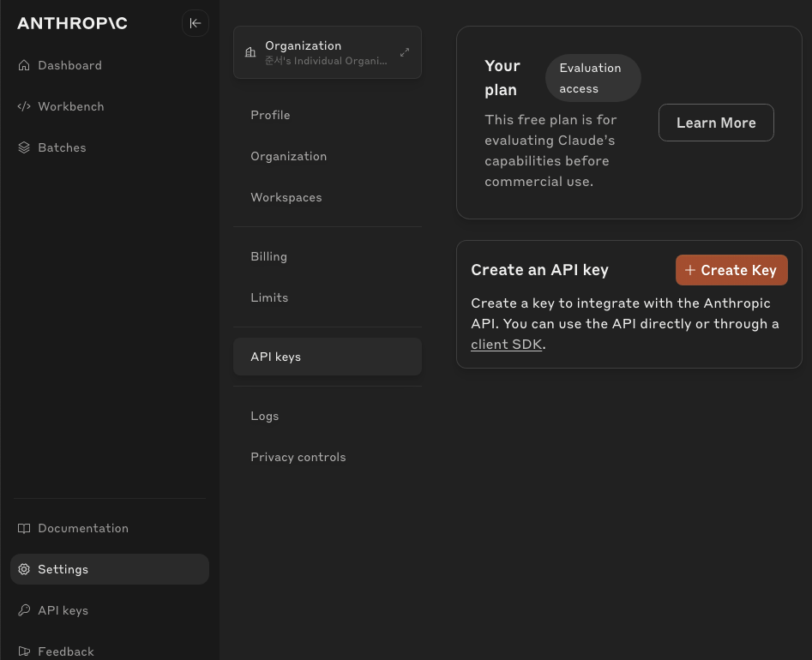812x660 pixels.
Task: Expand the Organization switcher arrows
Action: point(405,52)
